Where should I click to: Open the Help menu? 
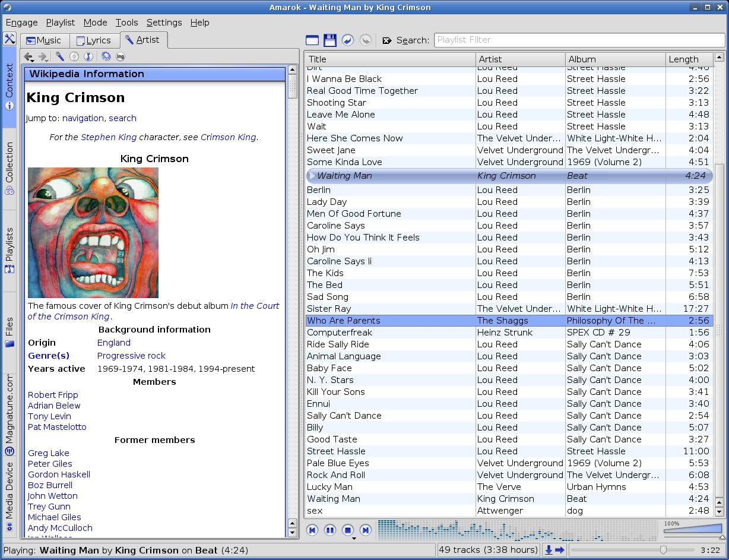click(x=199, y=23)
